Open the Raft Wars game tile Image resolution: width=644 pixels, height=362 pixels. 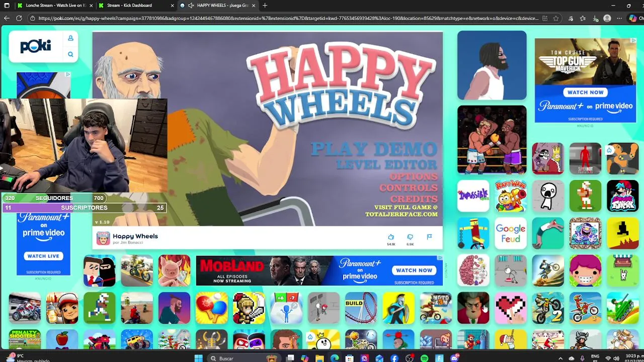tap(511, 196)
